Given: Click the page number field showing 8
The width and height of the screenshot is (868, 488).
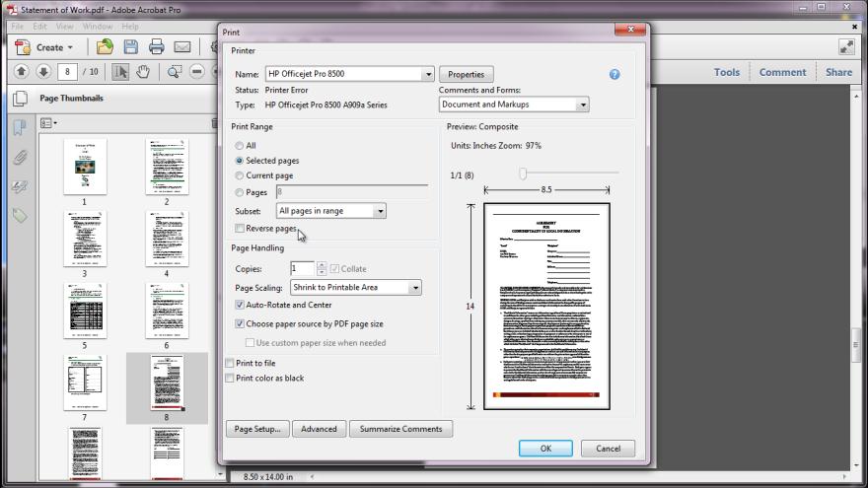Looking at the screenshot, I should click(67, 71).
